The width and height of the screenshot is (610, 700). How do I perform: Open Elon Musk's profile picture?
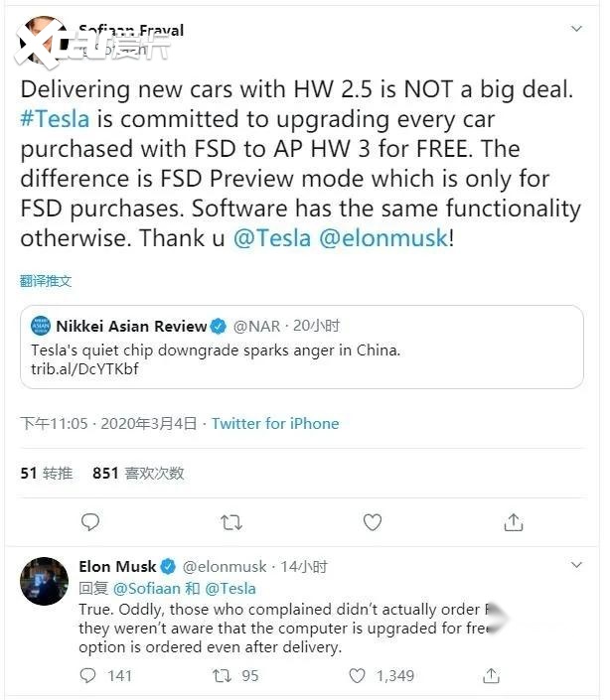coord(42,581)
